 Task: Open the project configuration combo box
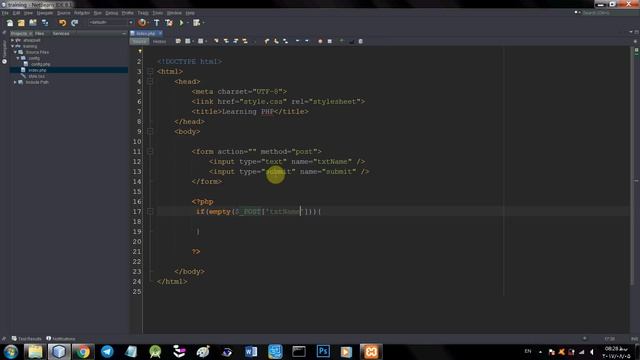(x=110, y=22)
